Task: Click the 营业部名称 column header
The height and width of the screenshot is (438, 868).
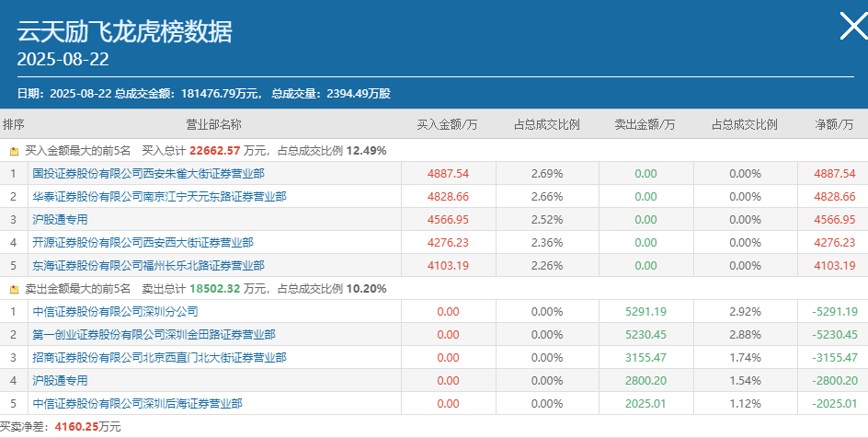Action: 213,124
